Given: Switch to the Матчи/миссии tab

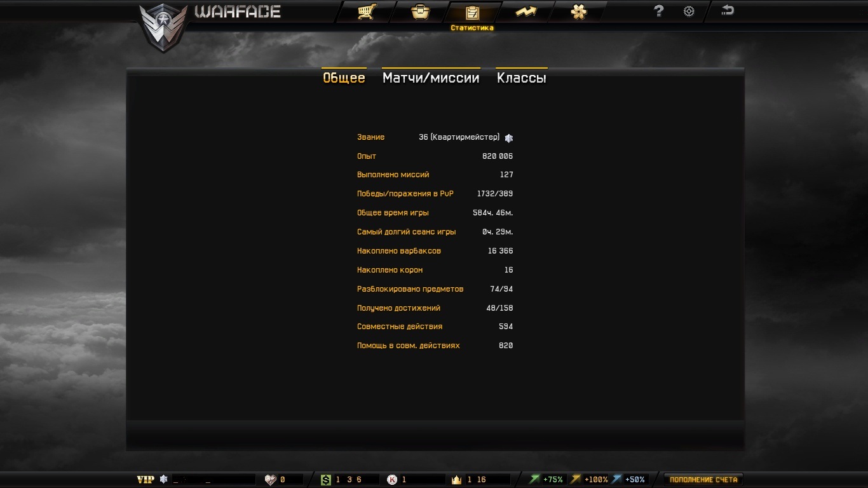Looking at the screenshot, I should (431, 78).
